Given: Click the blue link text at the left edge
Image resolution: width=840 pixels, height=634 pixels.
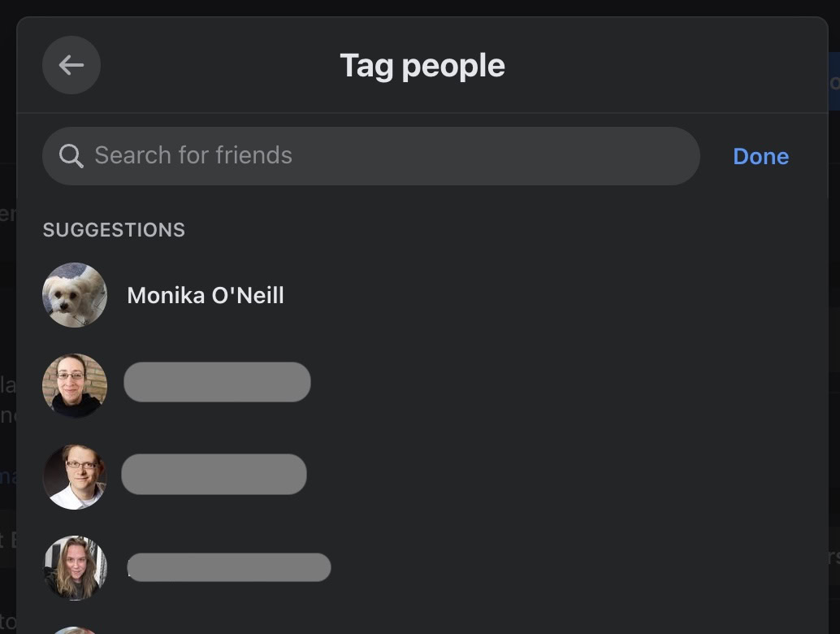Looking at the screenshot, I should point(8,475).
